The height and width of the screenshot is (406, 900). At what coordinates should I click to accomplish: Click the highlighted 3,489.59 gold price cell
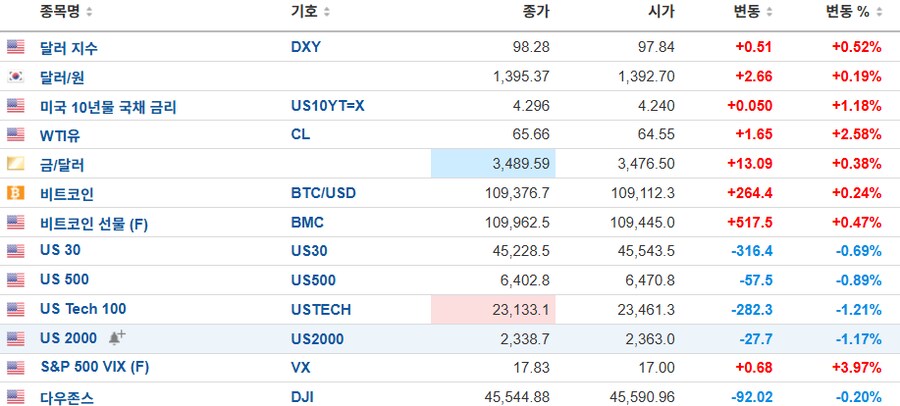[x=493, y=164]
